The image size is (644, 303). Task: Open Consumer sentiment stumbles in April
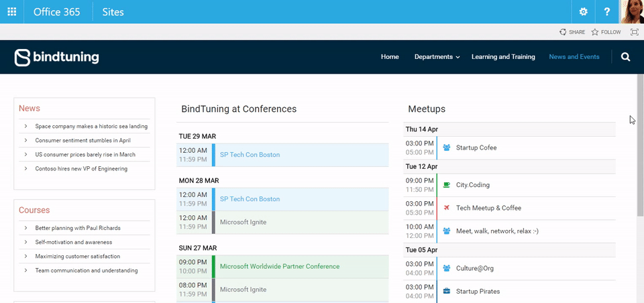(83, 140)
